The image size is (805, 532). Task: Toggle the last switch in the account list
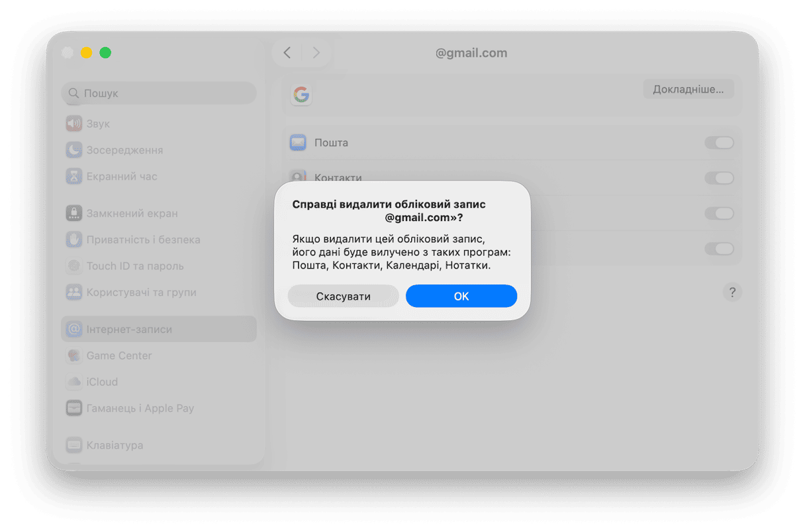719,249
